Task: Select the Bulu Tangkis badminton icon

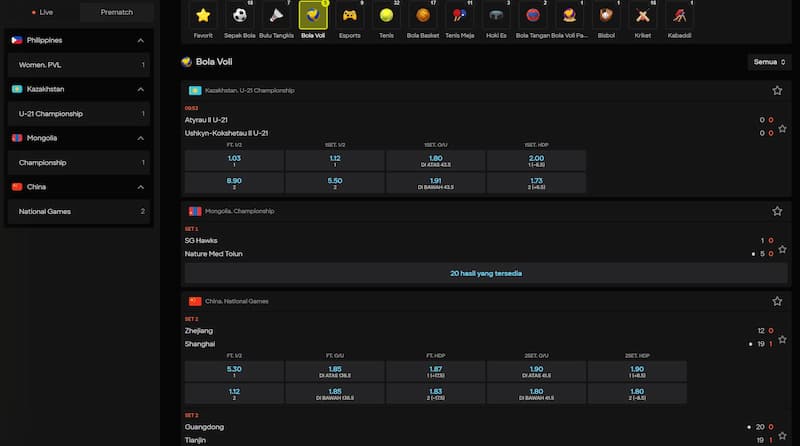Action: (276, 17)
